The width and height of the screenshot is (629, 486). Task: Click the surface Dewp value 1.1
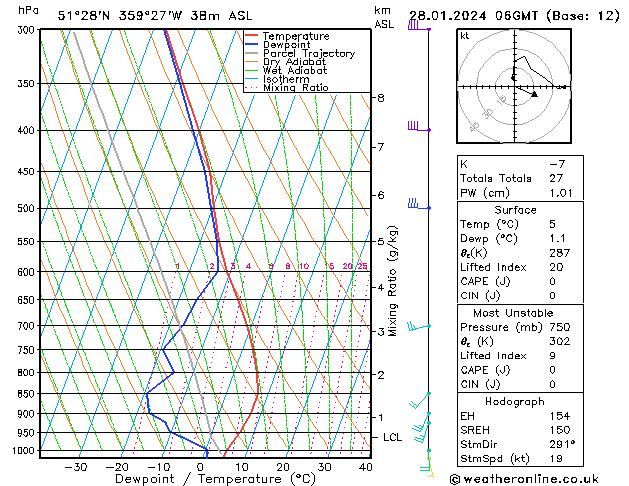558,239
